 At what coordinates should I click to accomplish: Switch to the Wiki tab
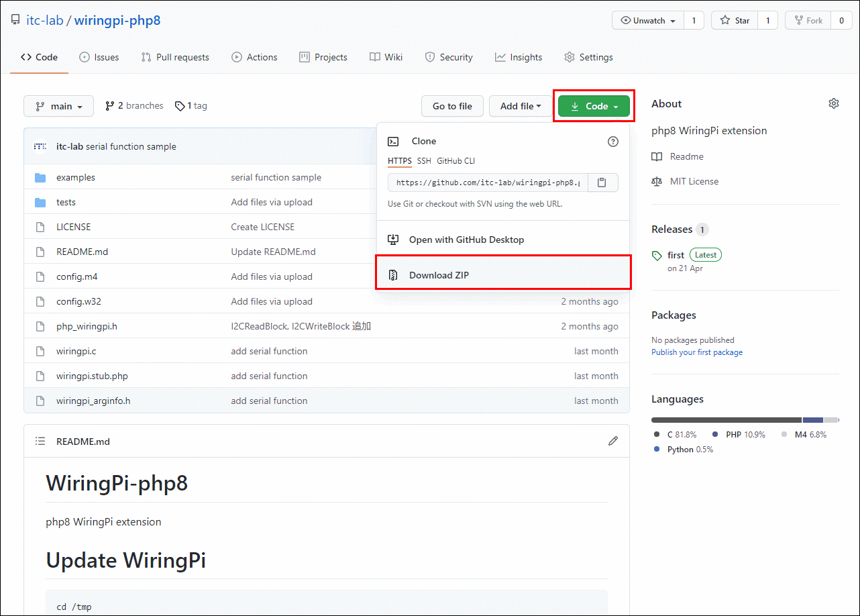tap(386, 58)
